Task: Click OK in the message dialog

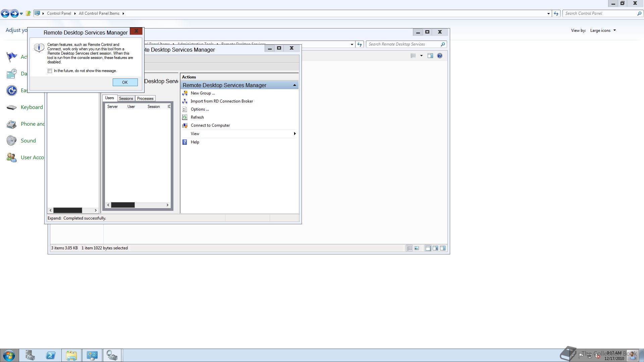Action: click(x=125, y=82)
